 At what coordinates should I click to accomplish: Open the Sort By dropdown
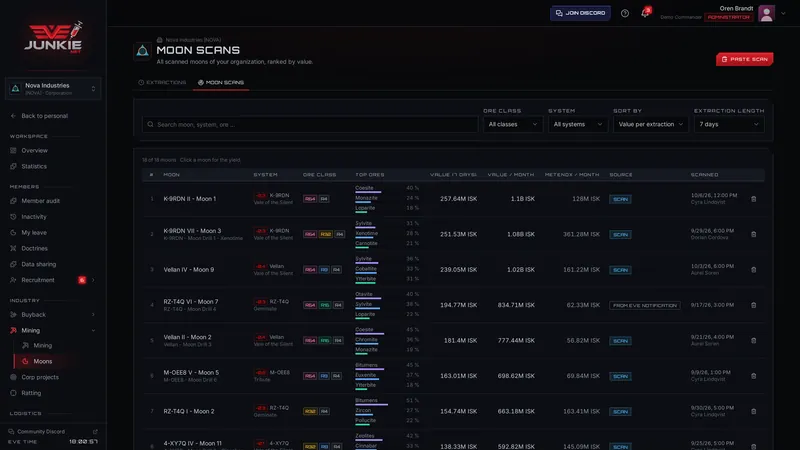pos(651,124)
